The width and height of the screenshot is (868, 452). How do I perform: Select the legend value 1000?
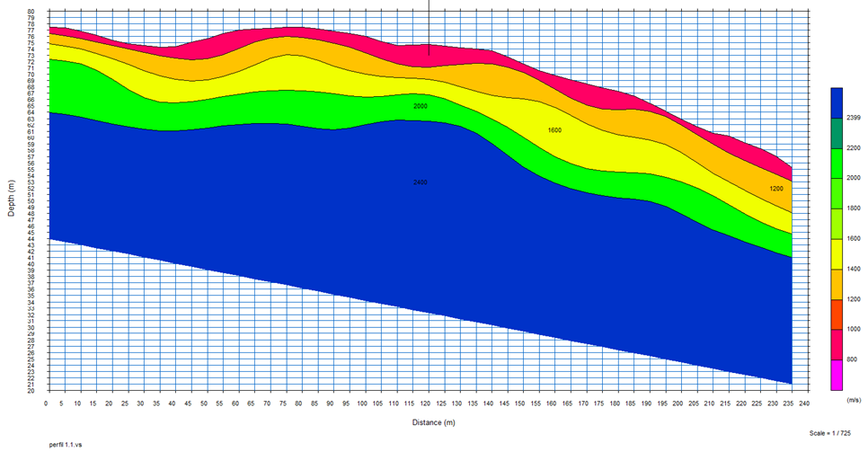[x=853, y=330]
